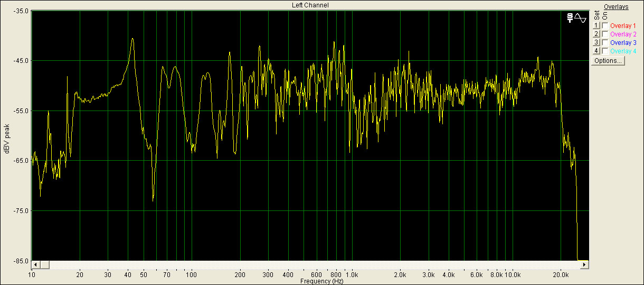Click the right arrow of horizontal scrollbar
Screen dimensions: 644x285
tap(584, 264)
